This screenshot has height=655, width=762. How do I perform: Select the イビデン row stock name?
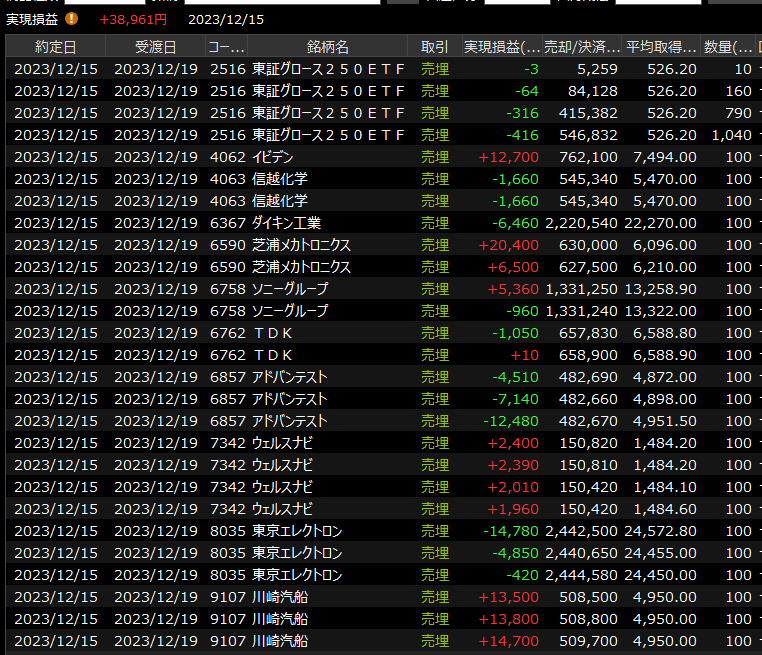coord(273,157)
